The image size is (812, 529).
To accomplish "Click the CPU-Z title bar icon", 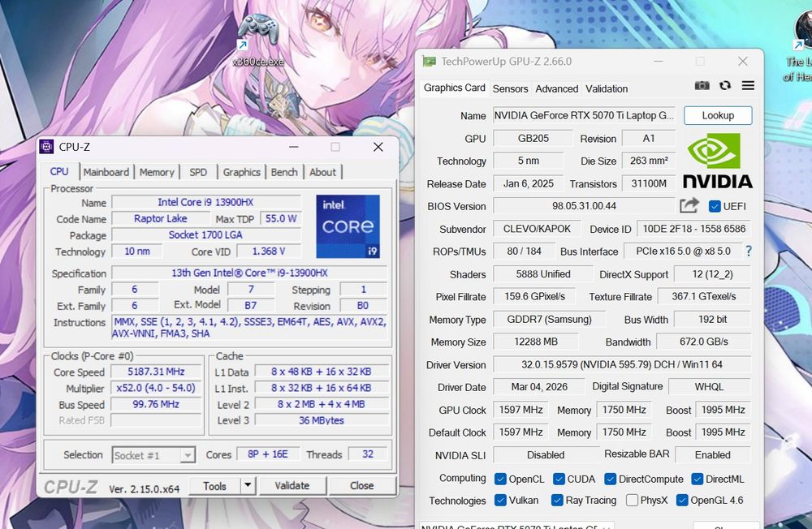I will [x=46, y=147].
